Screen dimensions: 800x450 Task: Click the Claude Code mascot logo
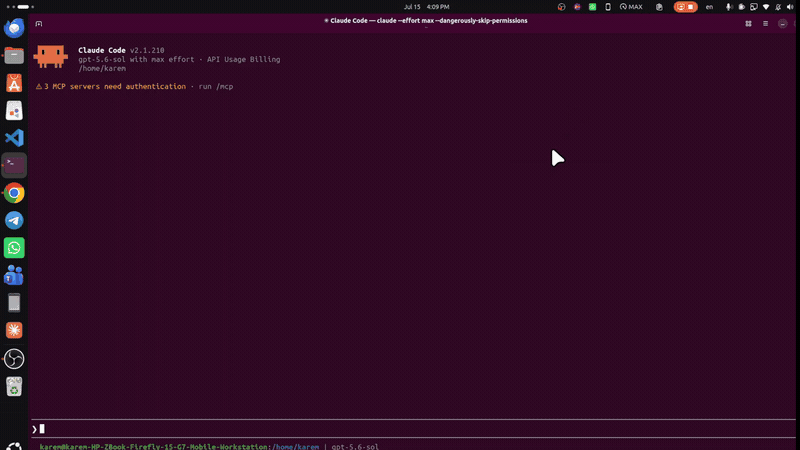click(51, 56)
